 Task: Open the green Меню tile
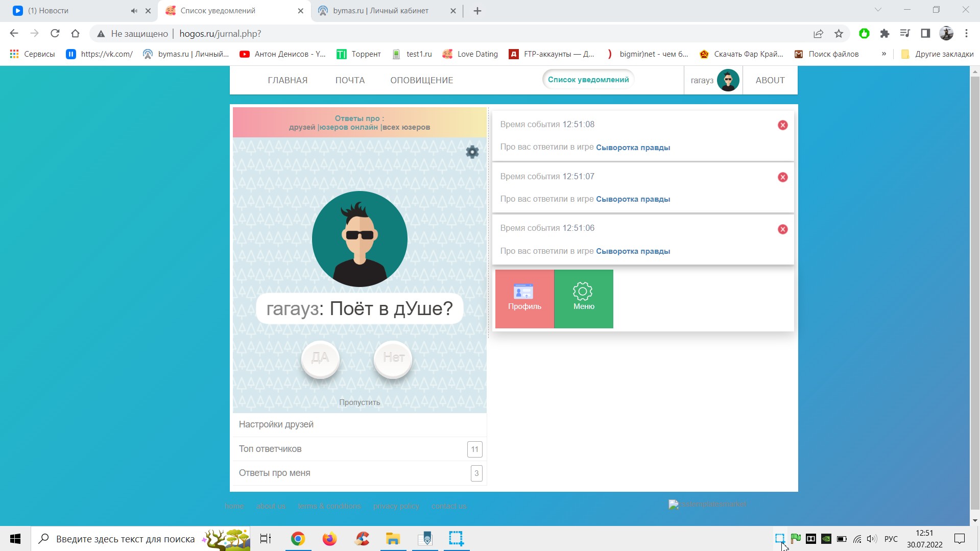point(583,299)
